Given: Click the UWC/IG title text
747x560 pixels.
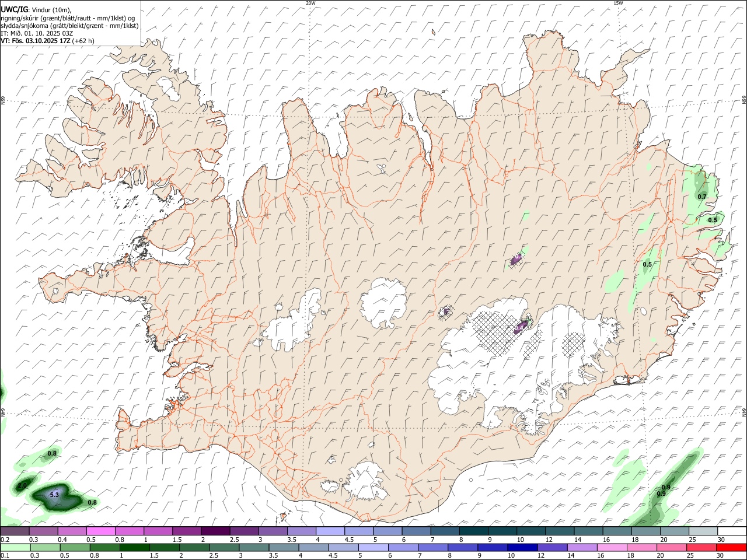Looking at the screenshot, I should click(13, 9).
